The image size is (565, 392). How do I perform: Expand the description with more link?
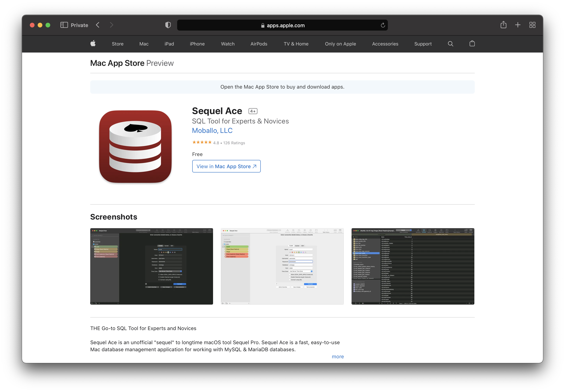pyautogui.click(x=338, y=357)
